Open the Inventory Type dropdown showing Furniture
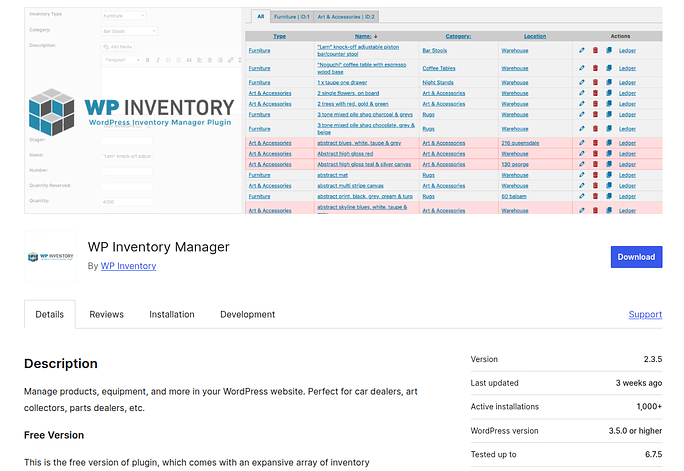The height and width of the screenshot is (471, 684). pyautogui.click(x=123, y=16)
